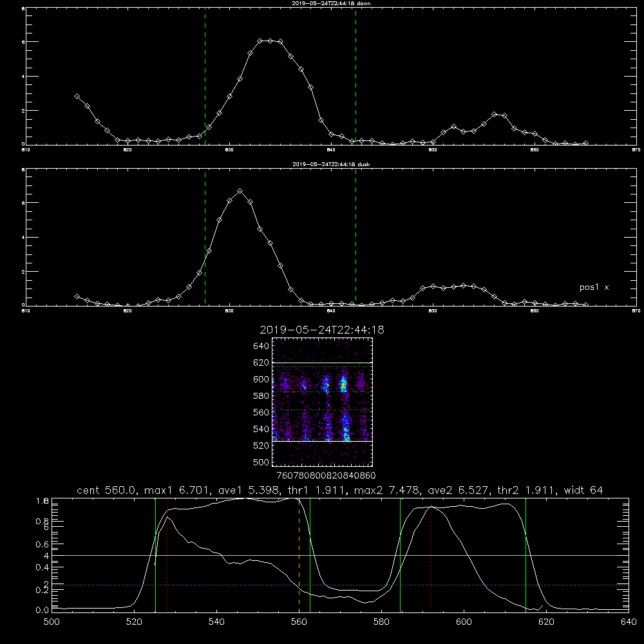
Task: Click the left green dashed line in dawn plot
Action: coord(205,77)
